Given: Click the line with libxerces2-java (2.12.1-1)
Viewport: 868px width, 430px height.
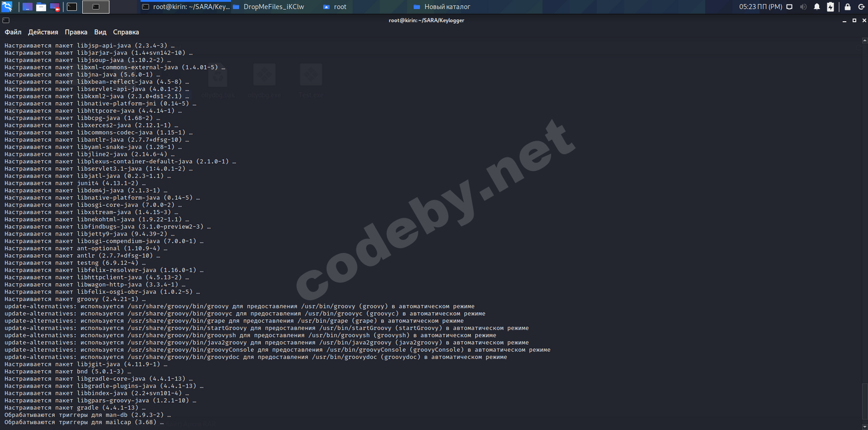Looking at the screenshot, I should (91, 125).
